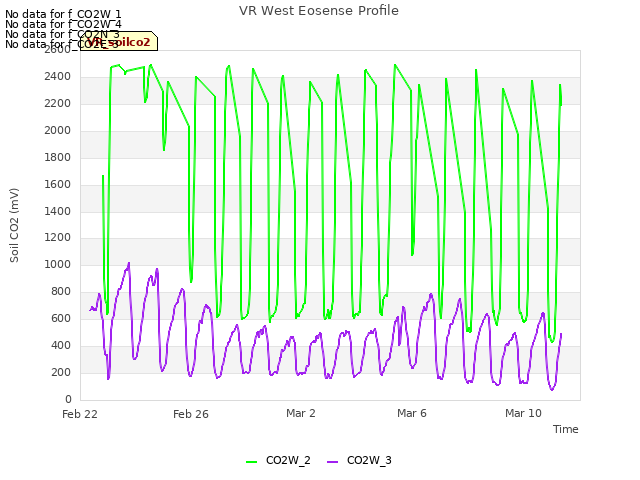Click the Feb 26 x-axis tick label

pyautogui.click(x=191, y=414)
